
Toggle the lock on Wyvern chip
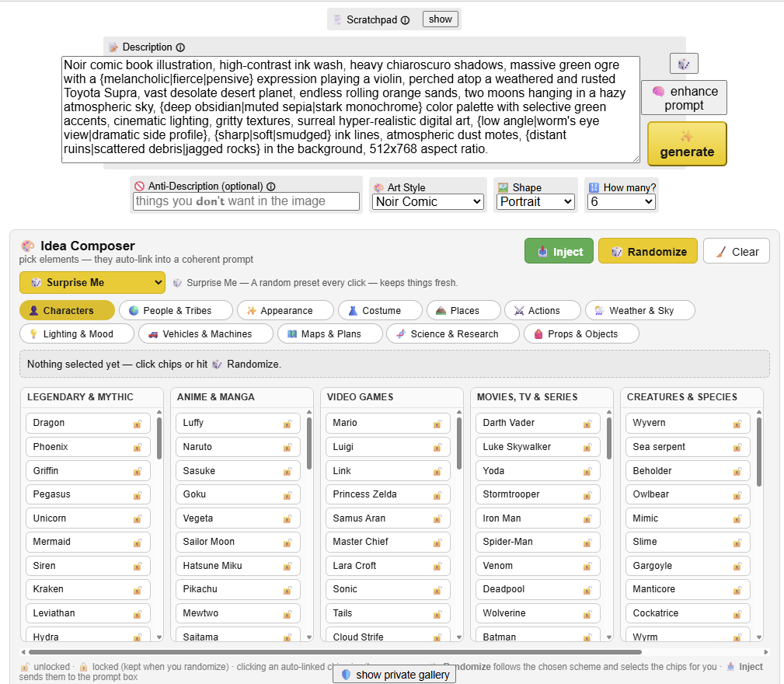[x=737, y=424]
